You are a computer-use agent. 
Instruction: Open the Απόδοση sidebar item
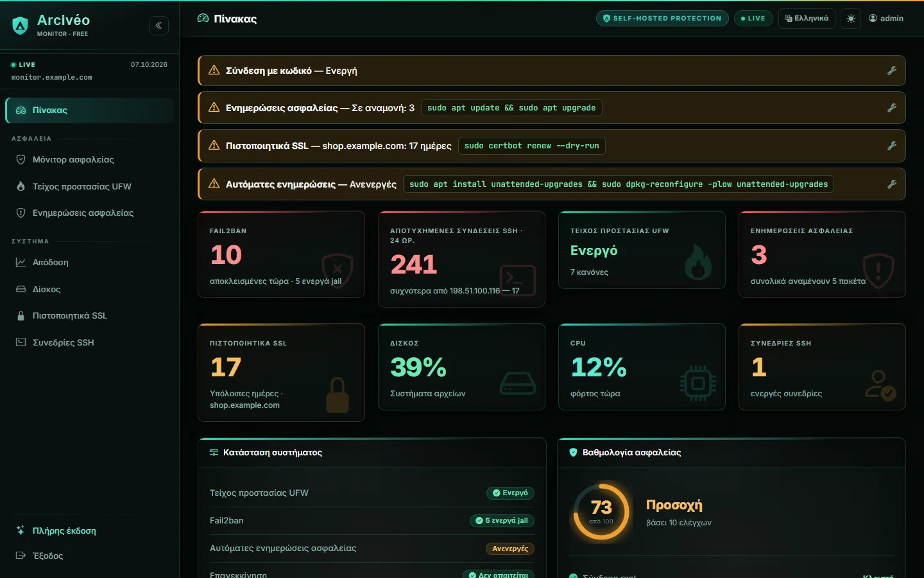click(x=90, y=262)
